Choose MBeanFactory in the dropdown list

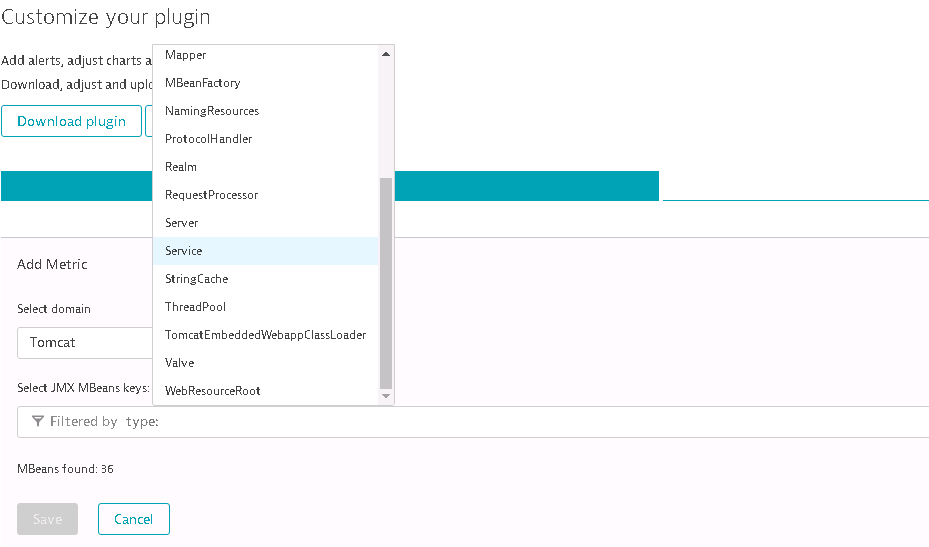[x=265, y=83]
